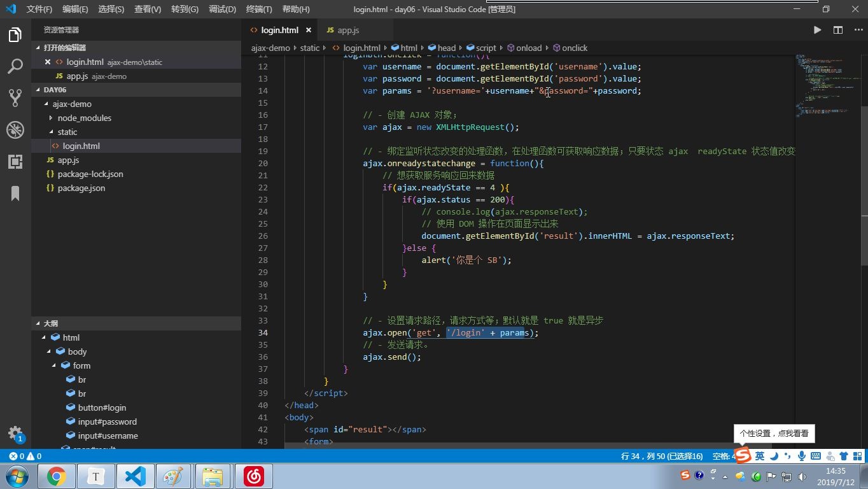This screenshot has width=868, height=489.
Task: Switch to the VS Code taskbar icon
Action: coord(135,476)
